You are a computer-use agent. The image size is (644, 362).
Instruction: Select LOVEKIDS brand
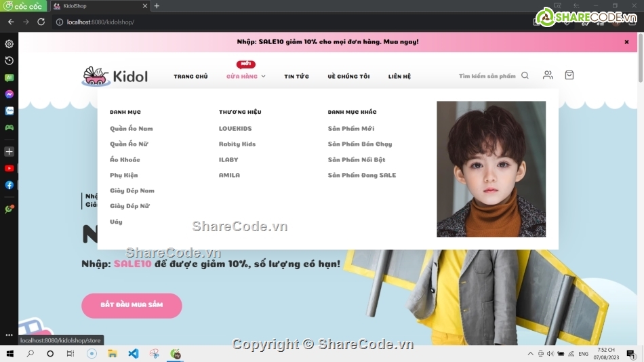[x=235, y=129]
